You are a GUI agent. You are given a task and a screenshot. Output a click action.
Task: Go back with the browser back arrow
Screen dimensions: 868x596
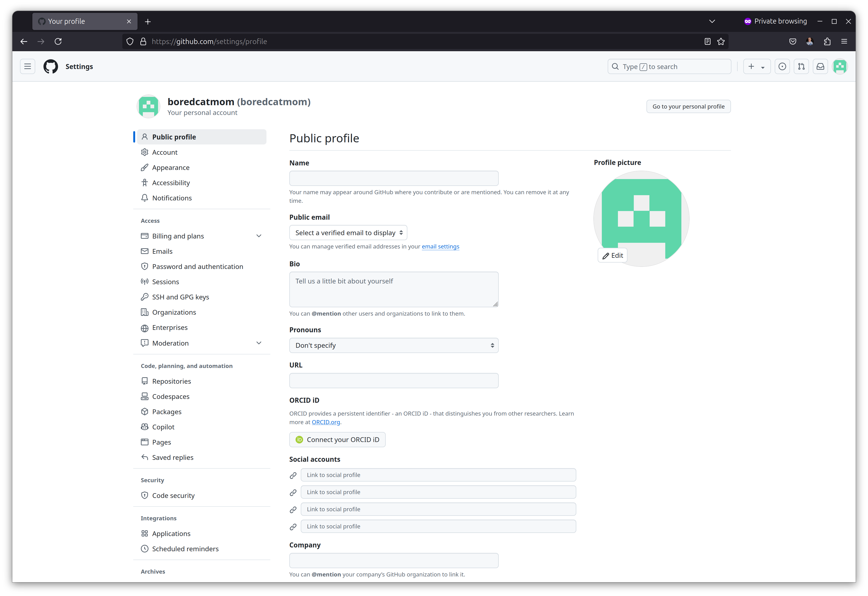pyautogui.click(x=24, y=41)
